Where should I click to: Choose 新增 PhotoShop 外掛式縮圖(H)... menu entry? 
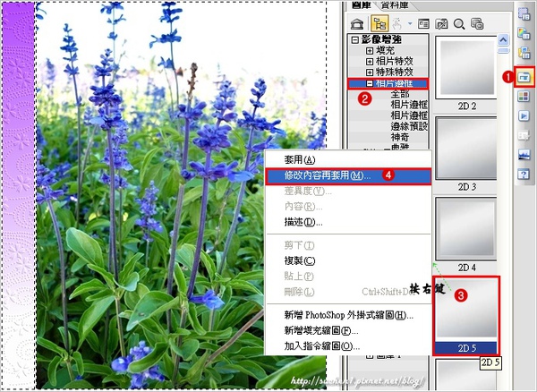348,315
